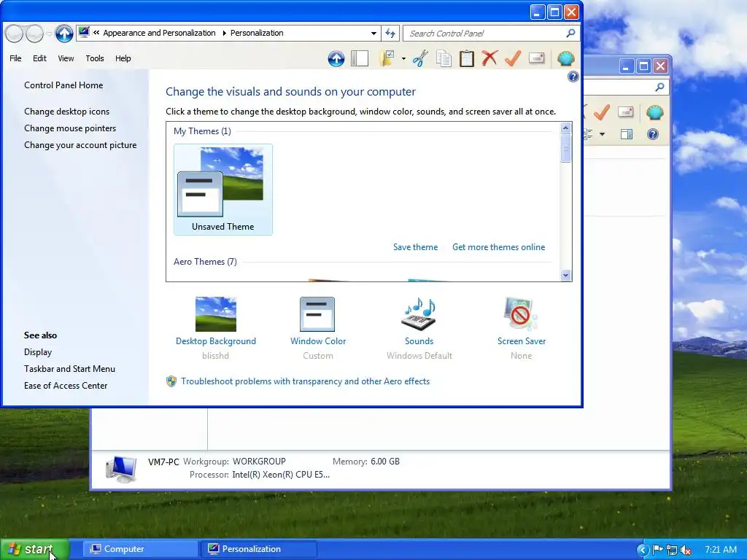Click the blue Help question mark in Personalization

click(x=573, y=77)
